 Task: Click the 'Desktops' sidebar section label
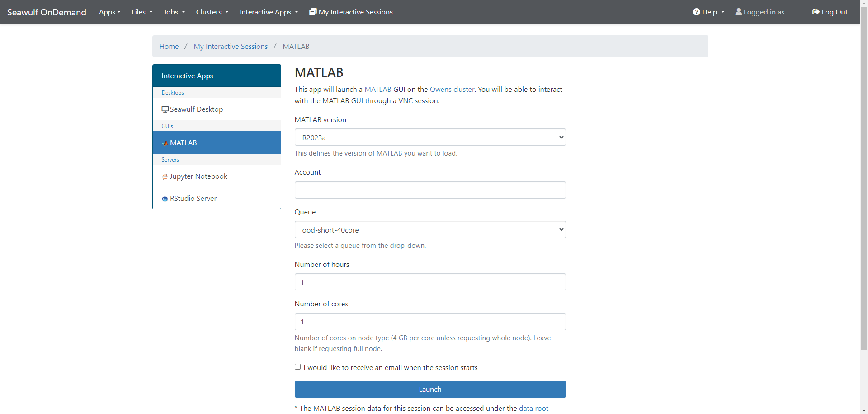pyautogui.click(x=173, y=93)
